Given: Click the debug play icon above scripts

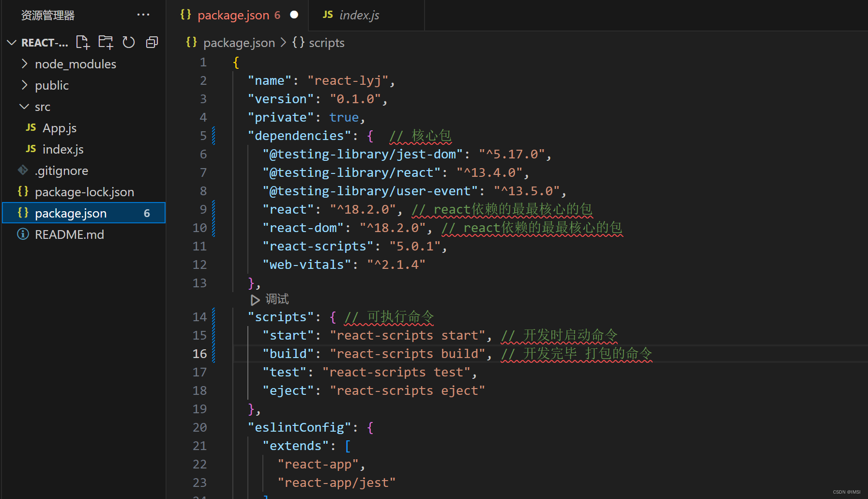Looking at the screenshot, I should point(255,300).
